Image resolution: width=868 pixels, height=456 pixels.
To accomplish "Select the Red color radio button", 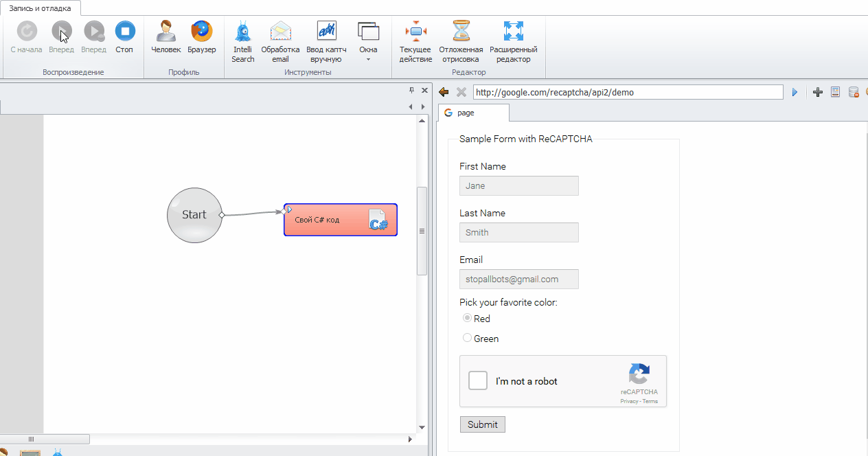I will pyautogui.click(x=468, y=318).
